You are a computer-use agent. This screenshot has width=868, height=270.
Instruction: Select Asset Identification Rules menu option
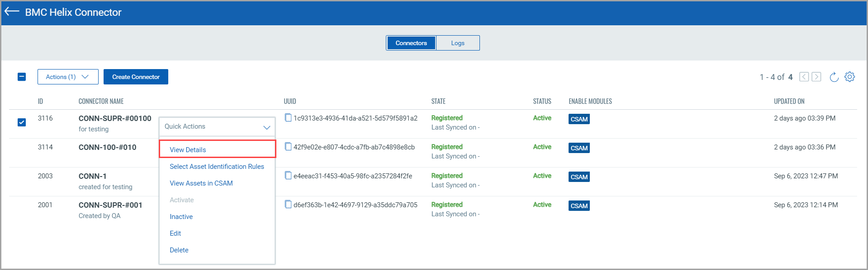[217, 167]
